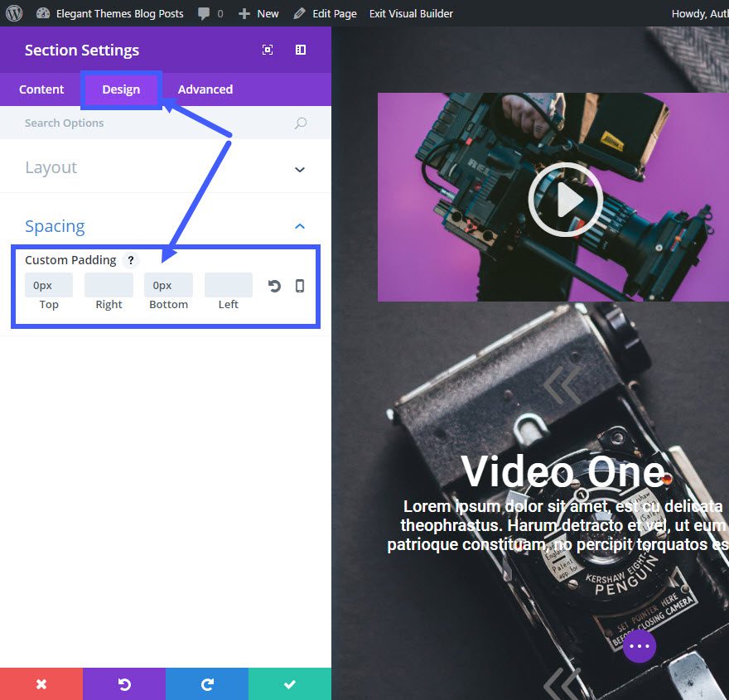Screen dimensions: 729x700
Task: Expand Section Settings to fullscreen
Action: click(267, 50)
